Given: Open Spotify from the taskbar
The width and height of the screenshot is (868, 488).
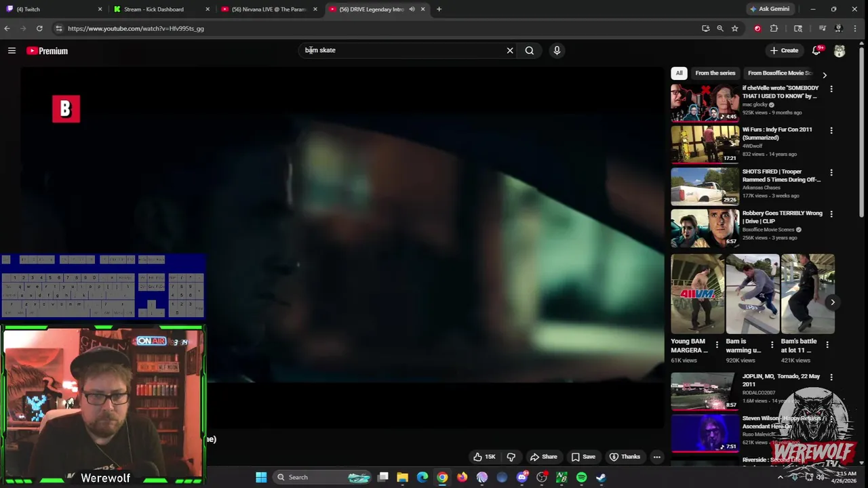Looking at the screenshot, I should tap(581, 477).
